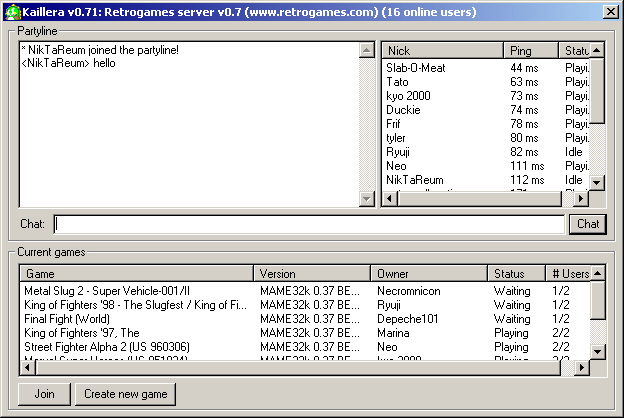Select user NikTaReum in the user list
The width and height of the screenshot is (624, 418).
486,180
